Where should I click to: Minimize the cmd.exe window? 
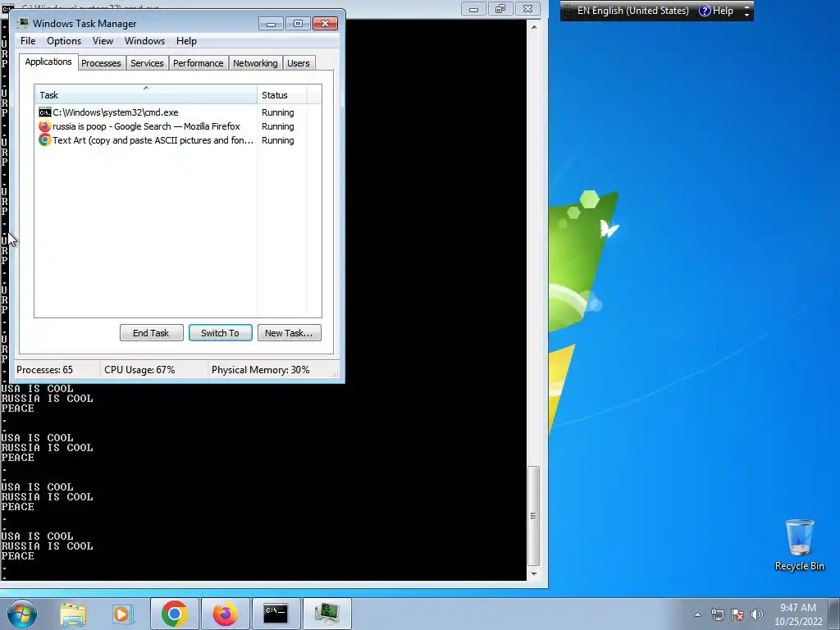pos(473,8)
